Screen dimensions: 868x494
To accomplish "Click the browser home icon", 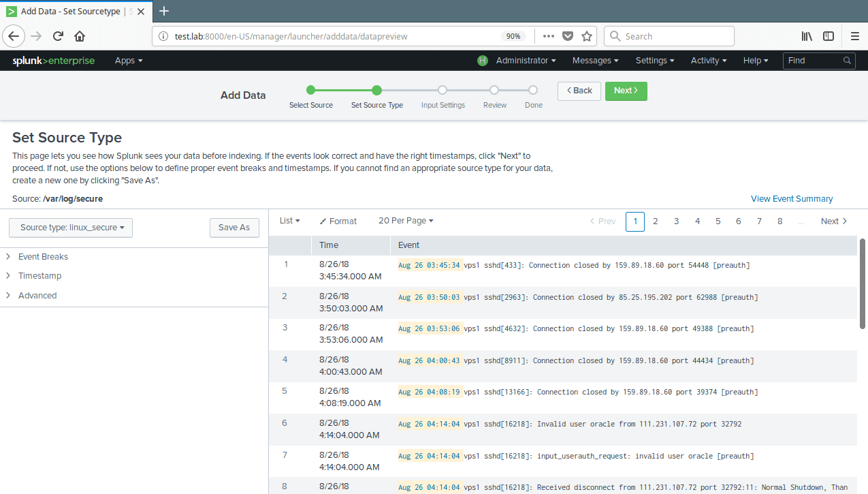I will click(80, 36).
